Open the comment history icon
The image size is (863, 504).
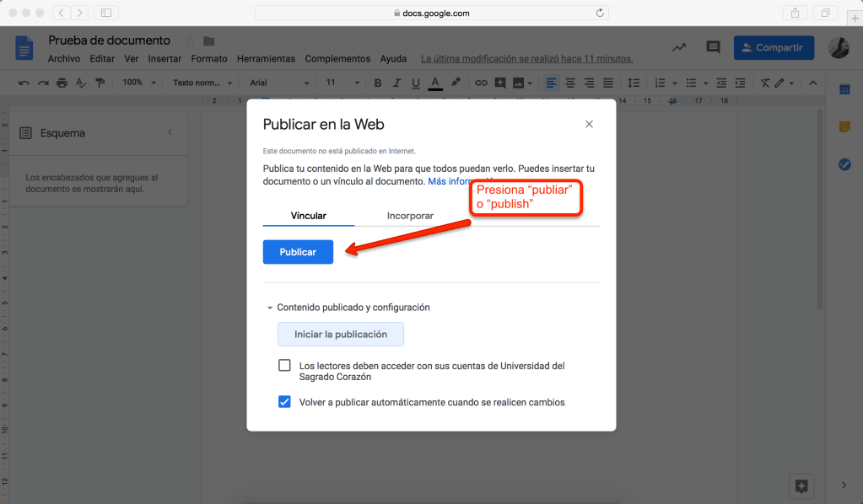714,48
